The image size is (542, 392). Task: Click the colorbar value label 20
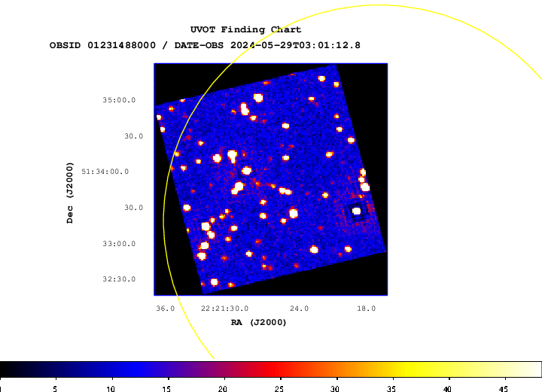pyautogui.click(x=223, y=389)
